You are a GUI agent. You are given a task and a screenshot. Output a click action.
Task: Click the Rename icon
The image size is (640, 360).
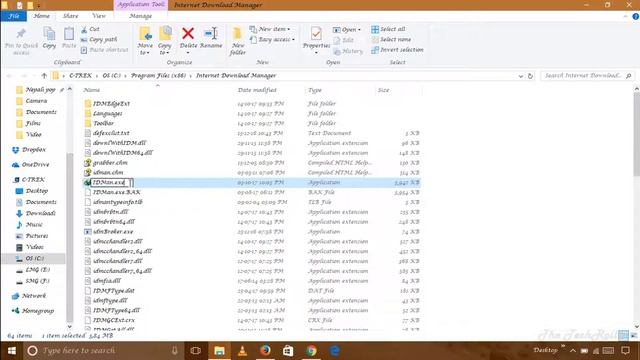coord(211,33)
